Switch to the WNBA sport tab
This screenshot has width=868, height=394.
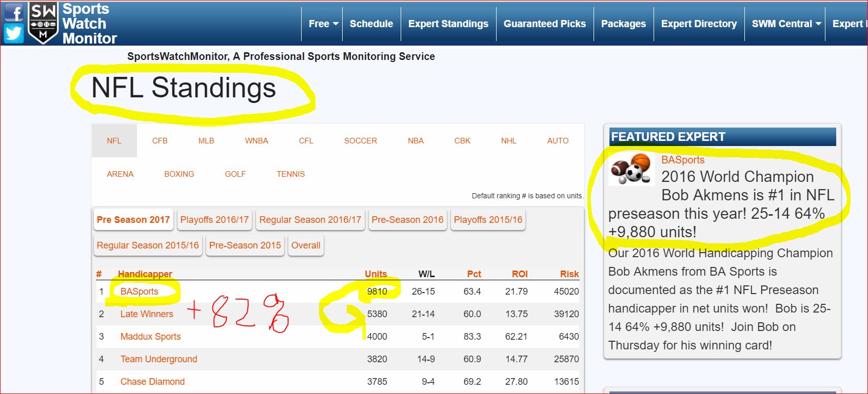coord(257,140)
